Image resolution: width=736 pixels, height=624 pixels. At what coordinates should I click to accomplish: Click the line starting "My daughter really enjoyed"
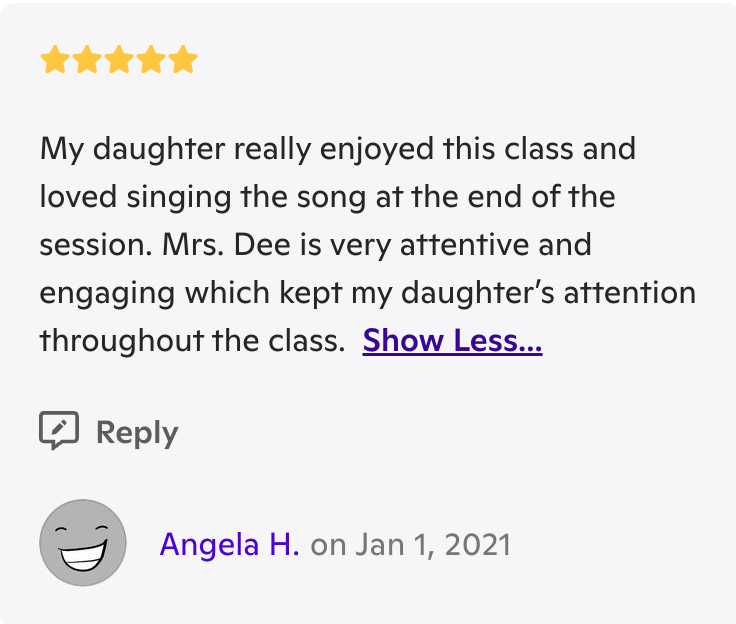[x=338, y=149]
